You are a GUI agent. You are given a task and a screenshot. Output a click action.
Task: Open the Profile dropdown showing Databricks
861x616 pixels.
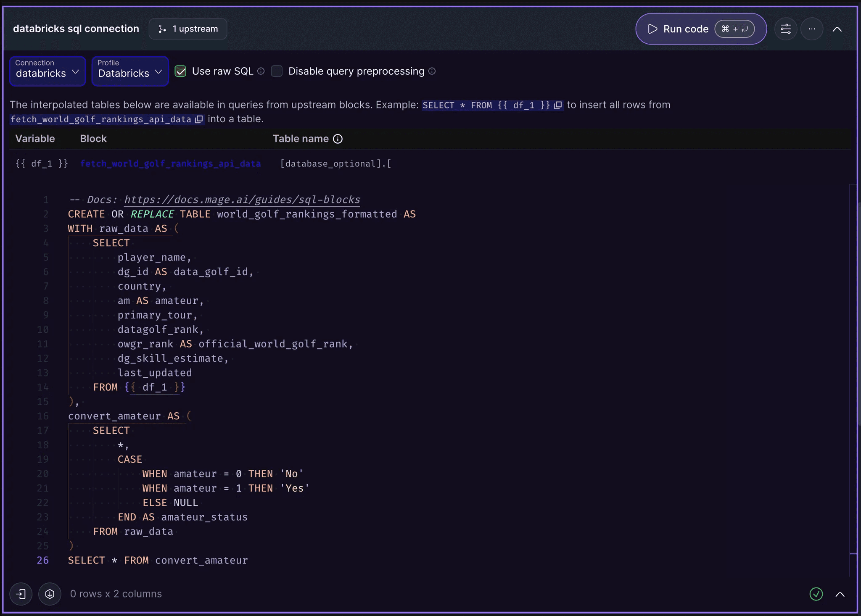(x=130, y=71)
